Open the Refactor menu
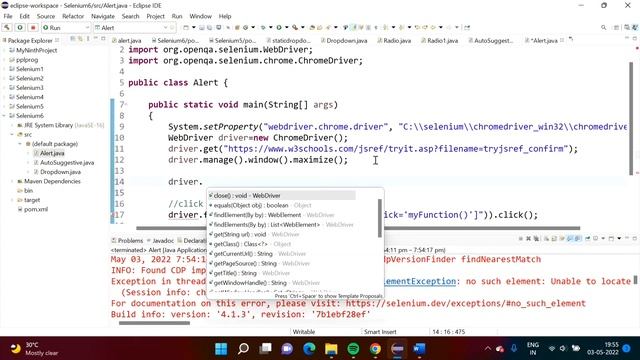The width and height of the screenshot is (640, 360). [73, 16]
